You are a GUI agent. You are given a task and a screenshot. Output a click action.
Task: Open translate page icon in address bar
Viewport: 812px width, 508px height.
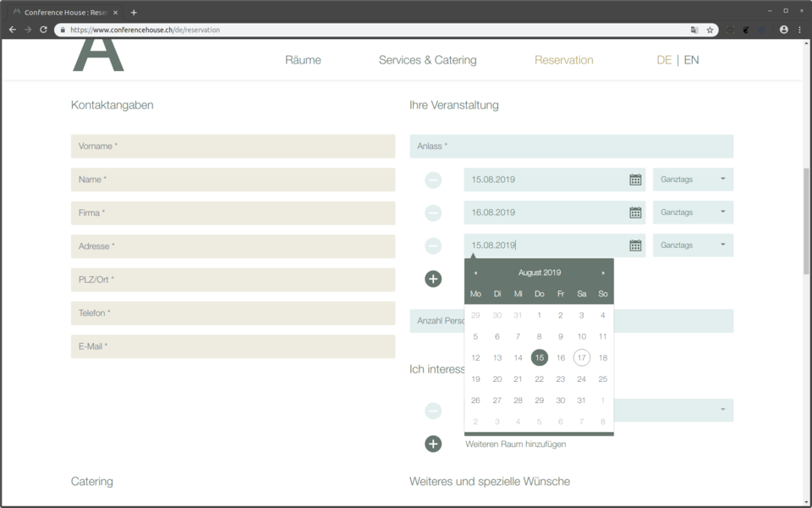tap(694, 30)
